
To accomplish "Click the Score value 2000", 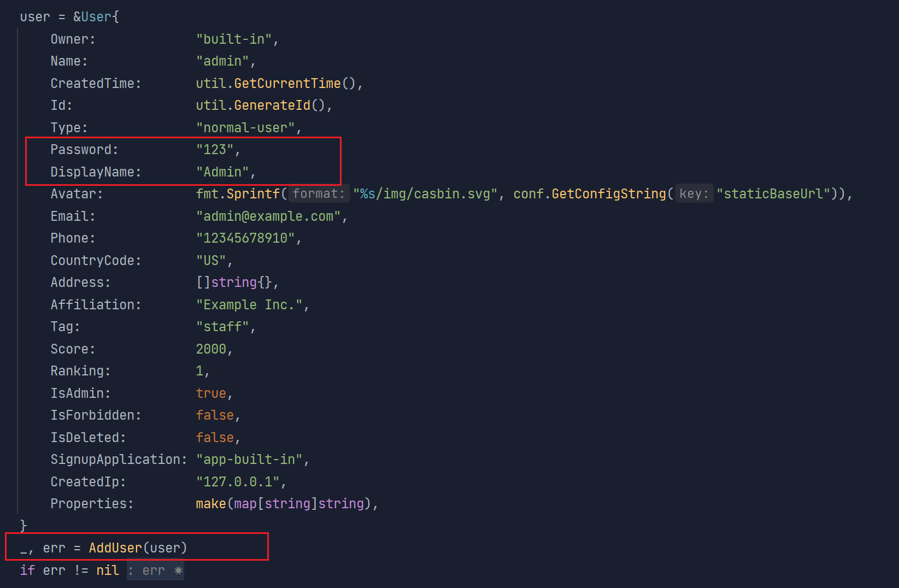I will click(x=211, y=349).
